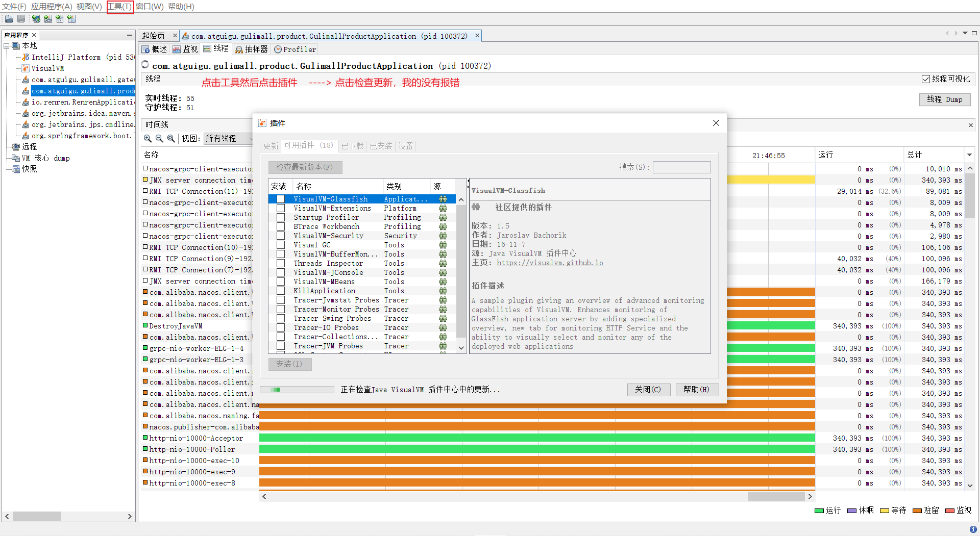Select the org.springframework.boot process
Image resolution: width=980 pixels, height=536 pixels.
[79, 136]
